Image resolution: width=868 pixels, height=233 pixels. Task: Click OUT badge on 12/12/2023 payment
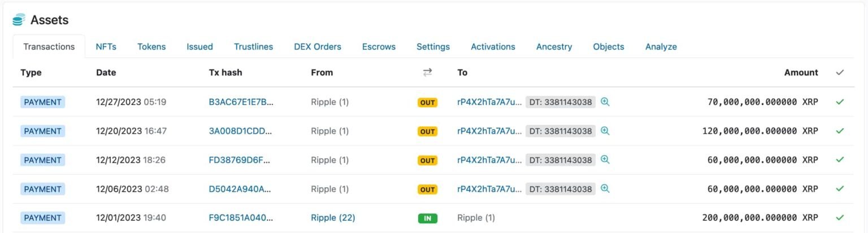[x=427, y=160]
